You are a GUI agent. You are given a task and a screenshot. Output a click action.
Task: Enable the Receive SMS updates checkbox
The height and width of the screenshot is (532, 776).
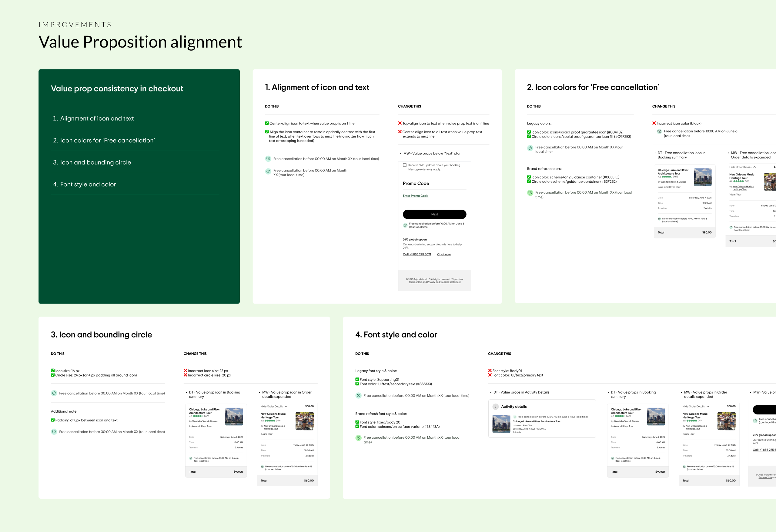(x=405, y=165)
